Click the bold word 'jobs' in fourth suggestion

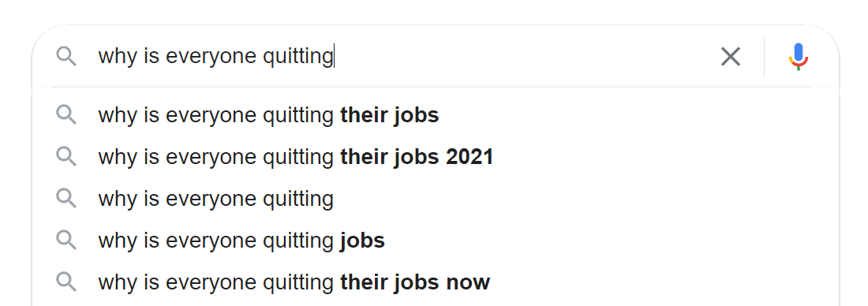(363, 241)
